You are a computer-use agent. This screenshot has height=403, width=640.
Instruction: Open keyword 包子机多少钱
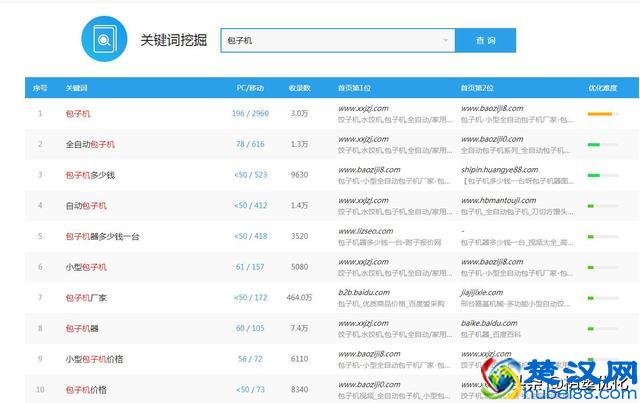(90, 175)
